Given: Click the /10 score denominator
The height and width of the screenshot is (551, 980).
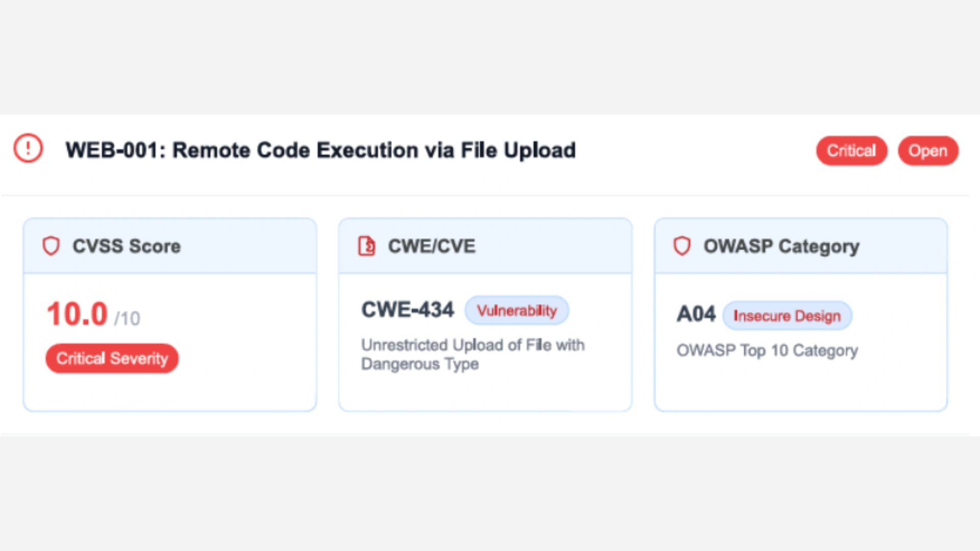Looking at the screenshot, I should click(x=127, y=319).
